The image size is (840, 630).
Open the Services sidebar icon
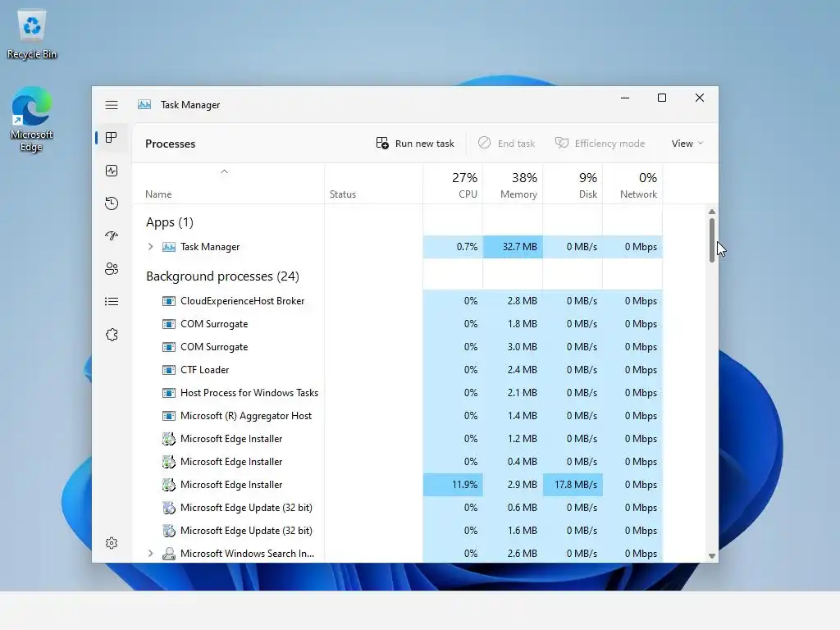click(x=112, y=335)
